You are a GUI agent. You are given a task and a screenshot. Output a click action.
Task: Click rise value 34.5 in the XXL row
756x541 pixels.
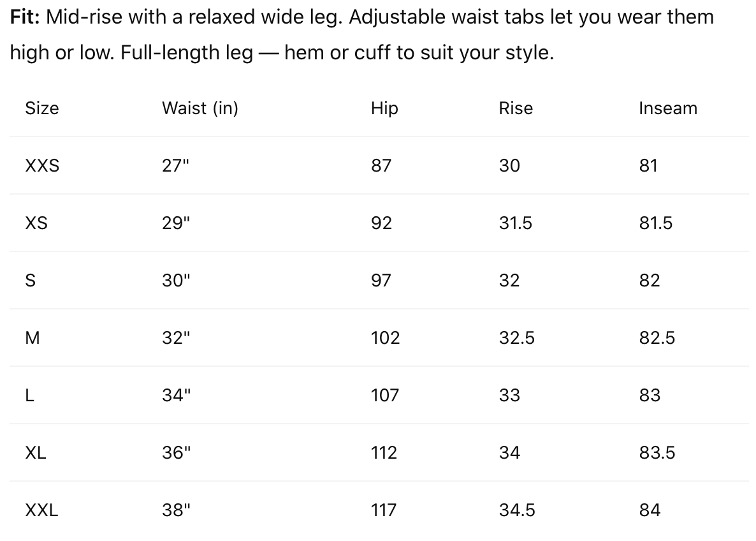tap(517, 510)
